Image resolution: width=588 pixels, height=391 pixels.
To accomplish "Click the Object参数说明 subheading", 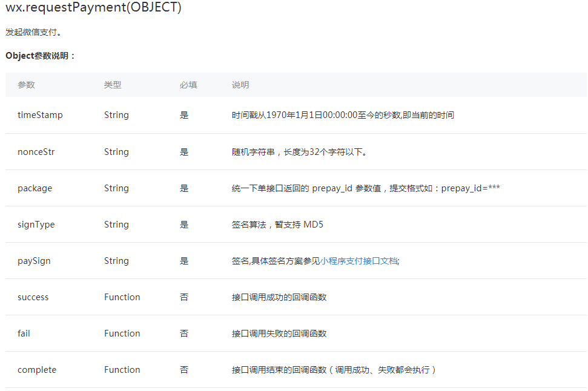I will [x=40, y=56].
